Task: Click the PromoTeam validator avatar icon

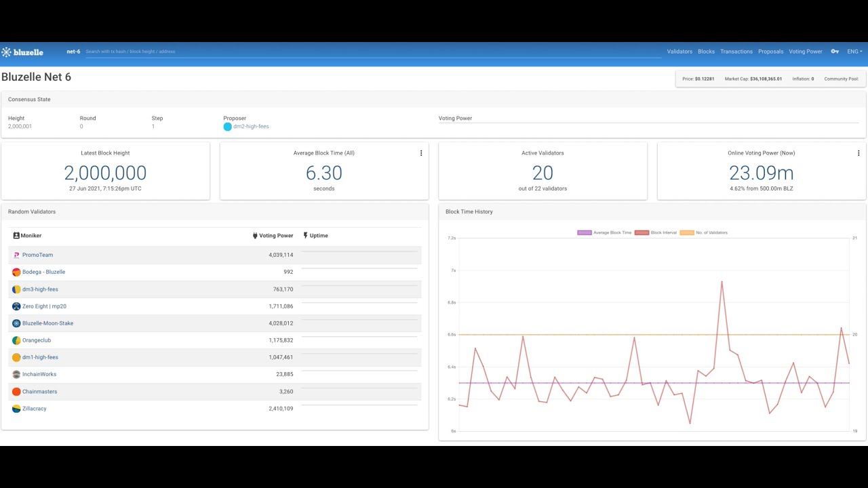Action: tap(16, 255)
